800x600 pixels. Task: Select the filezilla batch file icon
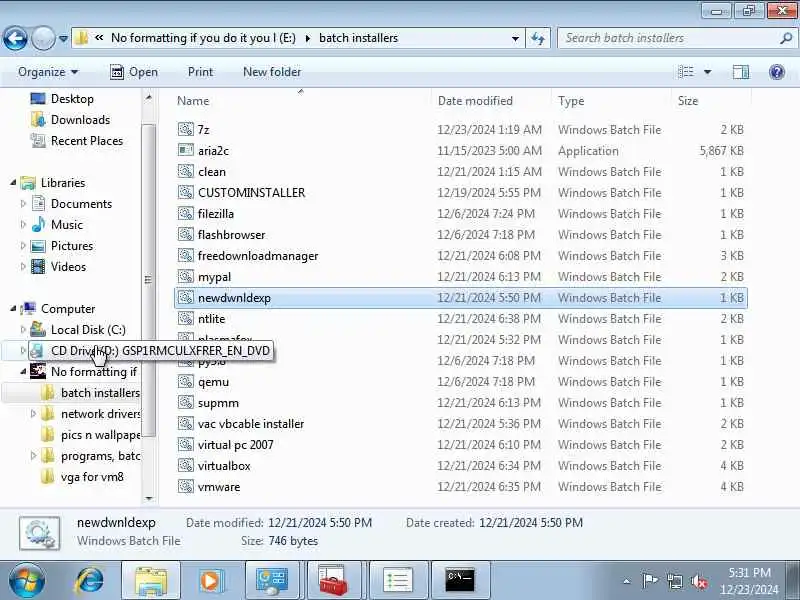tap(186, 213)
